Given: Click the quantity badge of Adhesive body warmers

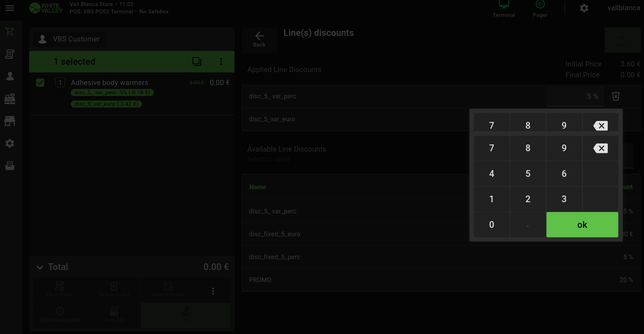Looking at the screenshot, I should (x=60, y=83).
